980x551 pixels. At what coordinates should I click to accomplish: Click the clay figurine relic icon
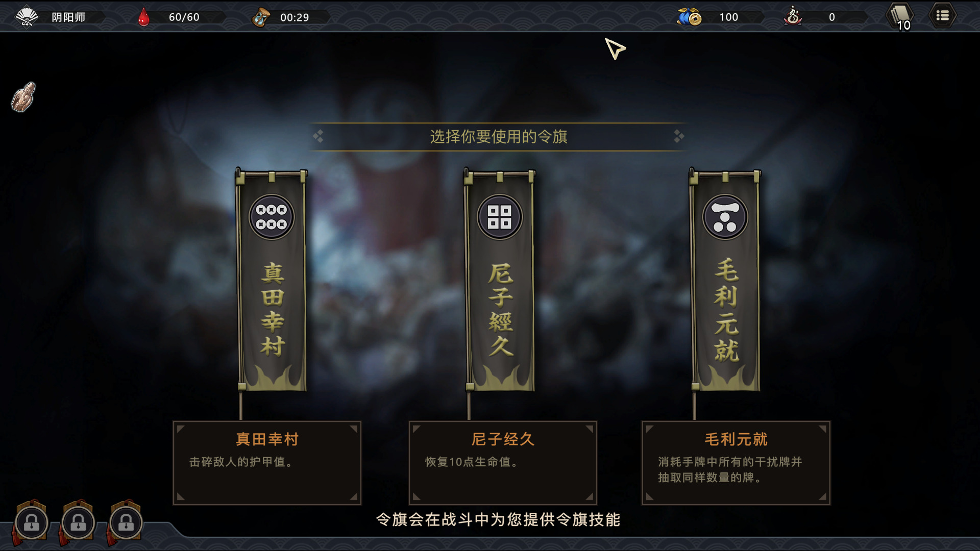coord(23,96)
